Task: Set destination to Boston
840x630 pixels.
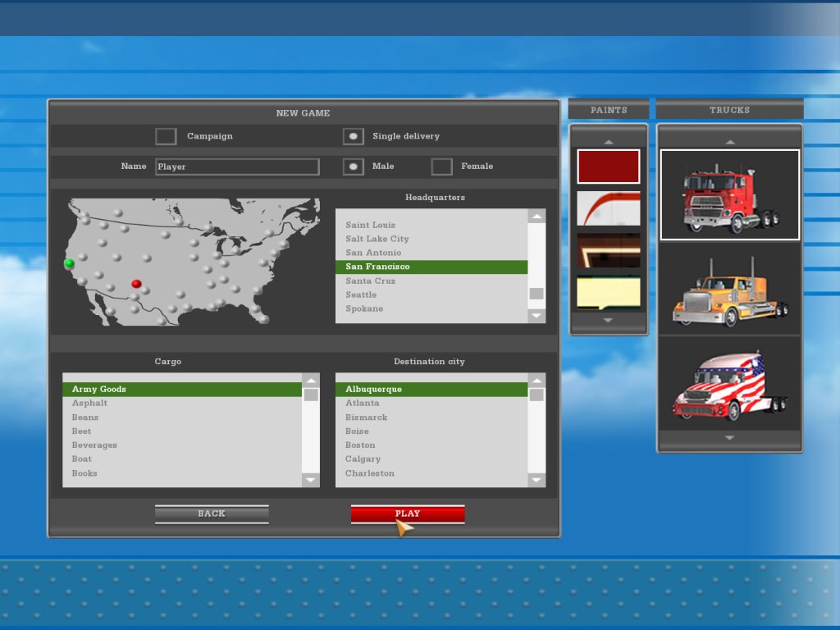Action: [x=431, y=445]
